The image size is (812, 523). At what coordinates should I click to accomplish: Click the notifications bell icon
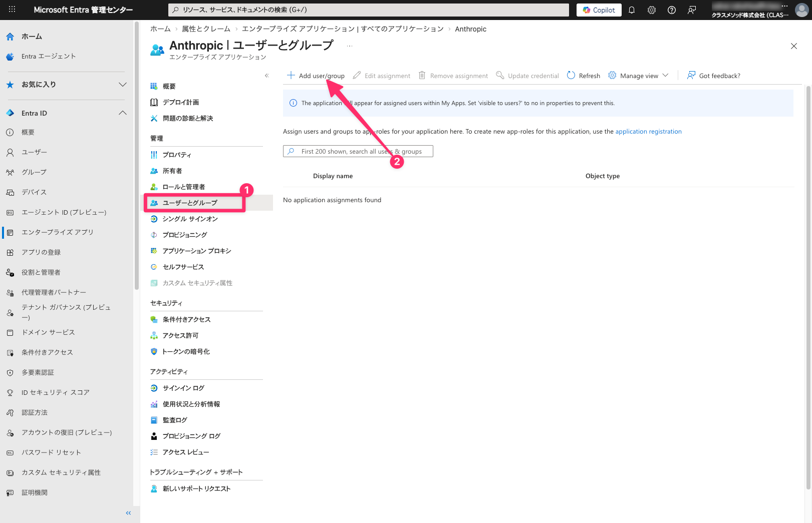631,10
